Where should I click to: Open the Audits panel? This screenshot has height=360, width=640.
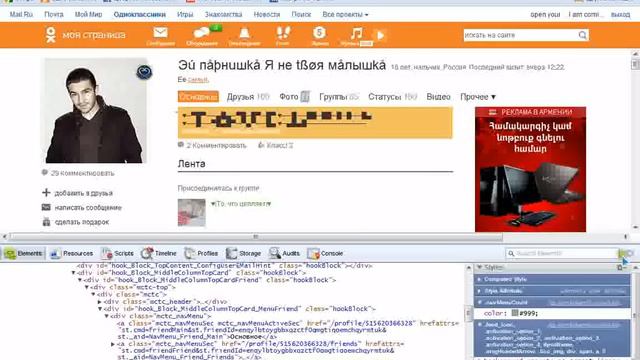[x=284, y=253]
